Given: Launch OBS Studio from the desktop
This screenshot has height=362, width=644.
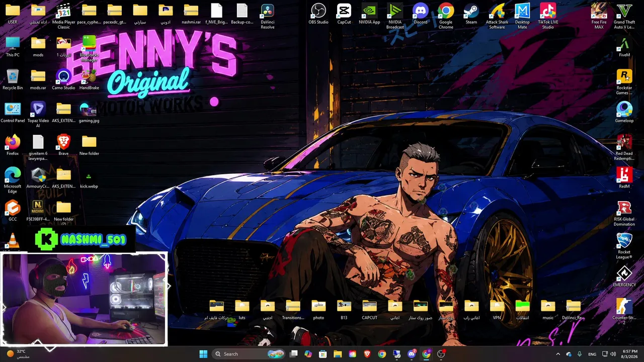Looking at the screenshot, I should pyautogui.click(x=318, y=14).
